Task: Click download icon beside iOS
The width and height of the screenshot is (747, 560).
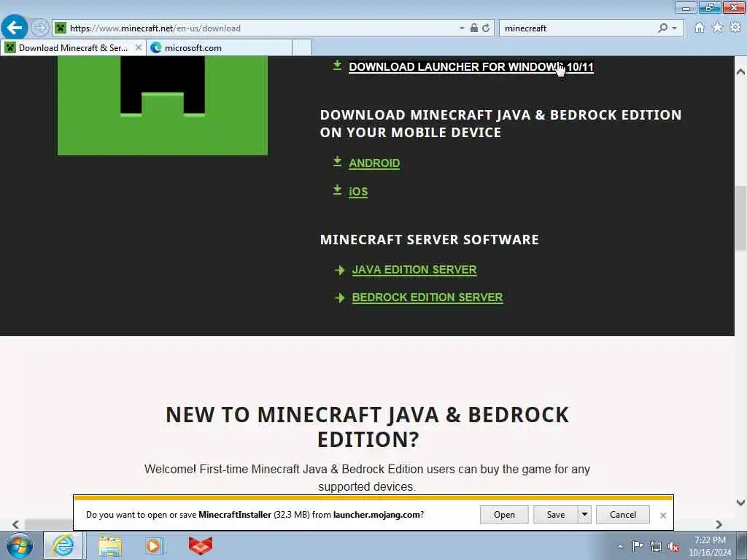Action: coord(337,190)
